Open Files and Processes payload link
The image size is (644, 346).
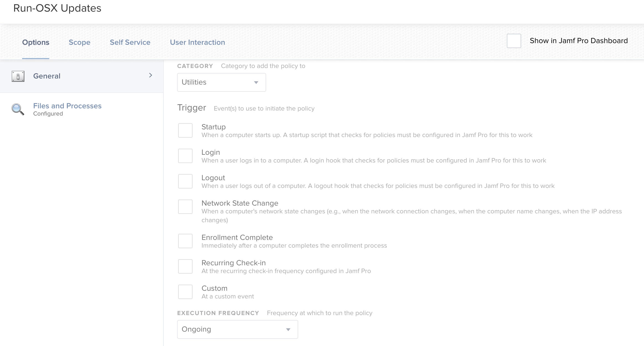click(x=67, y=106)
